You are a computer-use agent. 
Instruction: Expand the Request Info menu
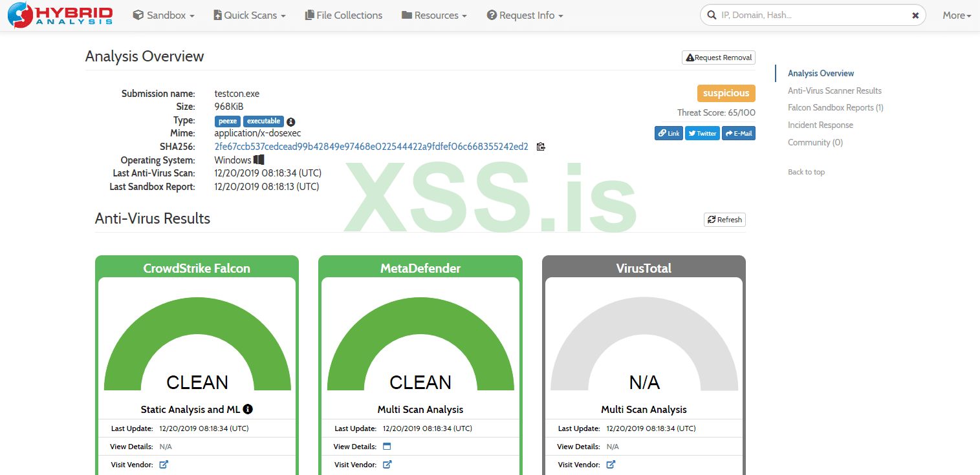click(x=525, y=16)
